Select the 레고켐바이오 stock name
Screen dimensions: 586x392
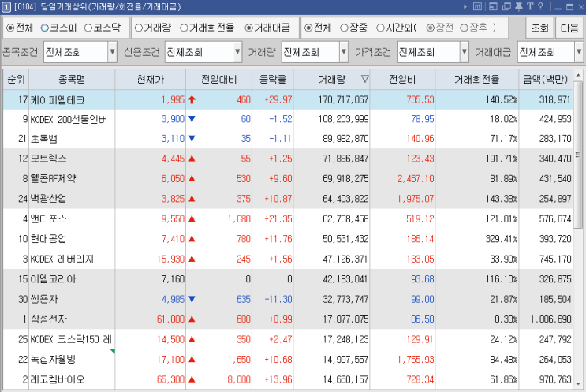coord(58,379)
